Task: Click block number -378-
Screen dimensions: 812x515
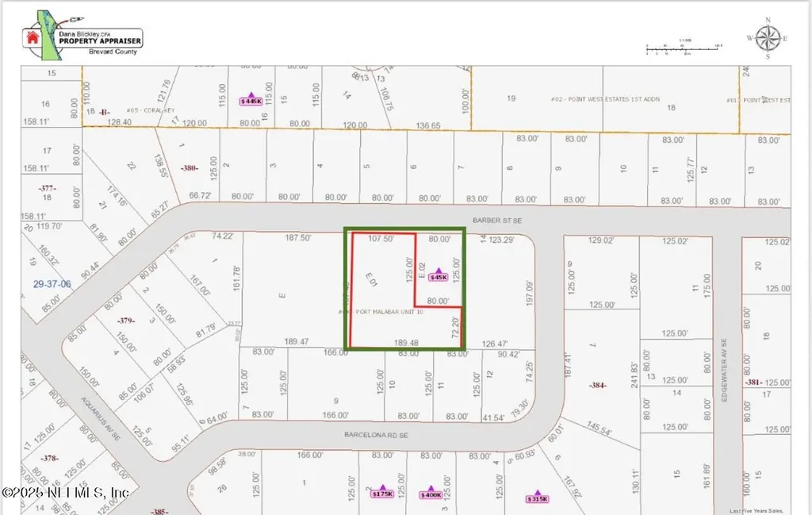Action: 50,458
